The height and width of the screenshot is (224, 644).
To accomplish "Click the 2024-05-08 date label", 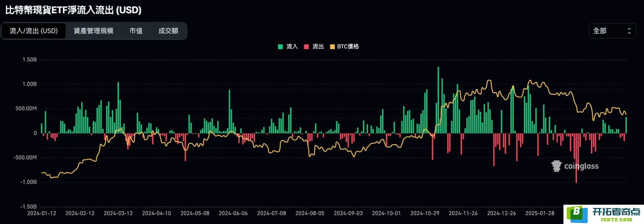I will [195, 213].
